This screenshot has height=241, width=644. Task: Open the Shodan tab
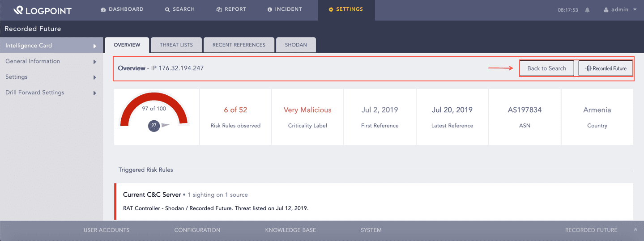coord(296,45)
